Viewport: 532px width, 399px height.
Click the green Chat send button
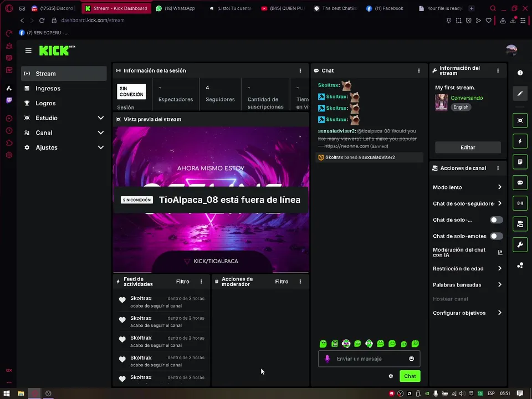pyautogui.click(x=410, y=376)
